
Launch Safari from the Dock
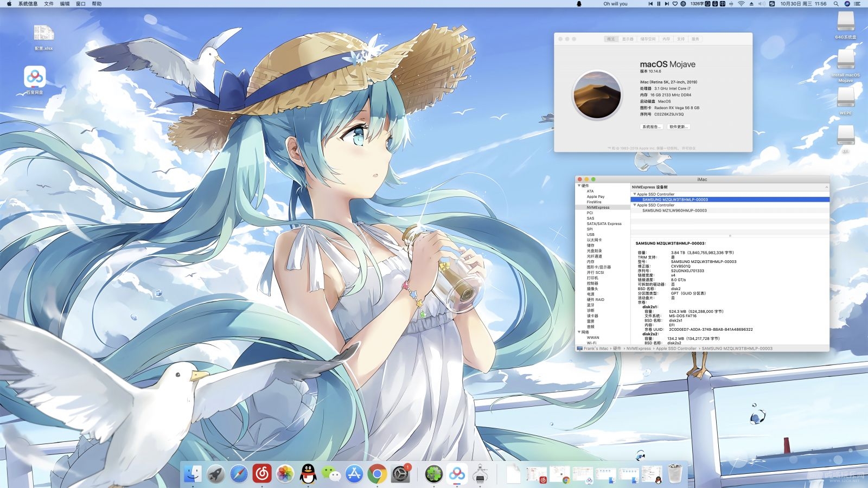(x=239, y=474)
